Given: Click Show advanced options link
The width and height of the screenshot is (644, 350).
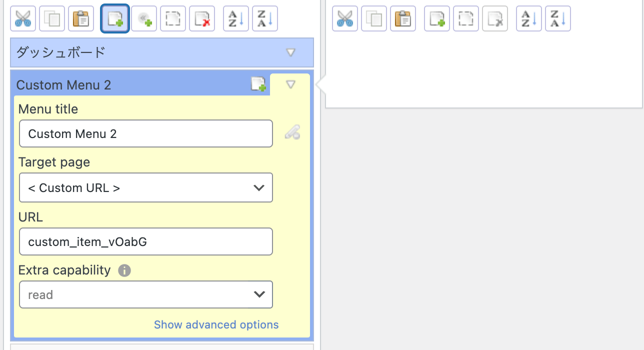Looking at the screenshot, I should coord(216,325).
